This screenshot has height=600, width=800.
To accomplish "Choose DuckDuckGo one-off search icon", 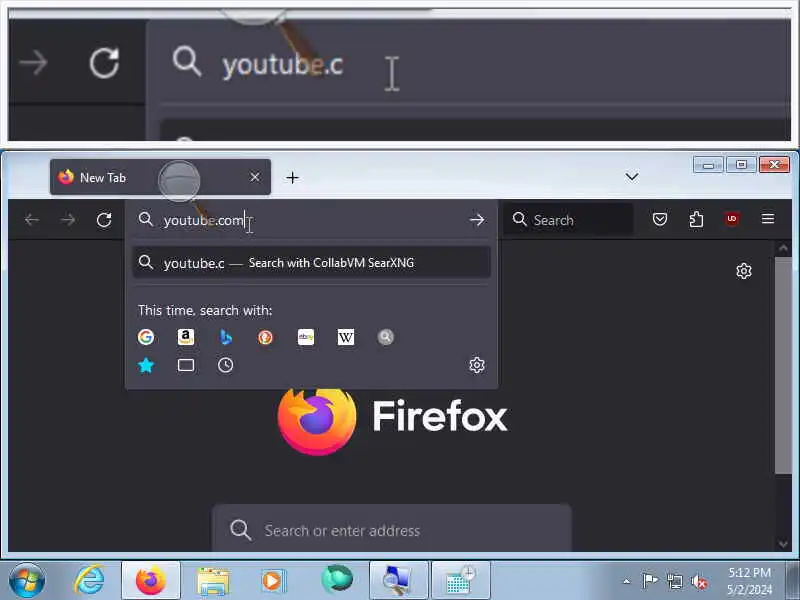I will (x=265, y=337).
